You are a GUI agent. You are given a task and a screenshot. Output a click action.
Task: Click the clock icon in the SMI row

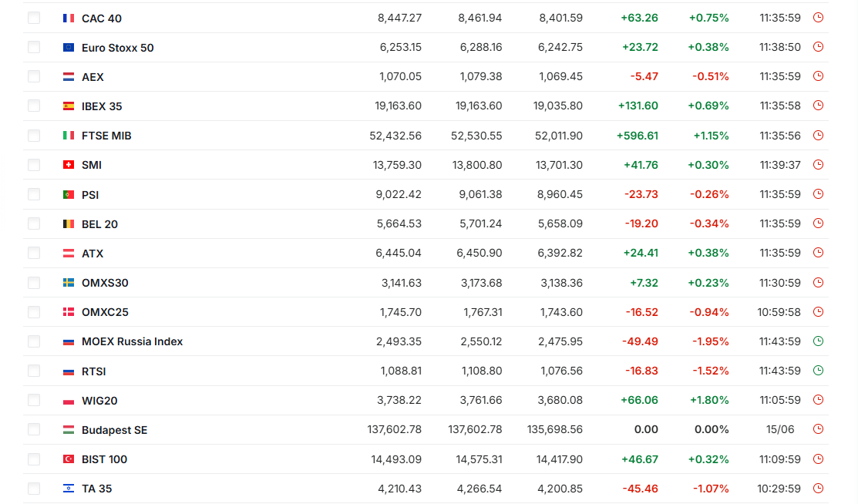[818, 164]
